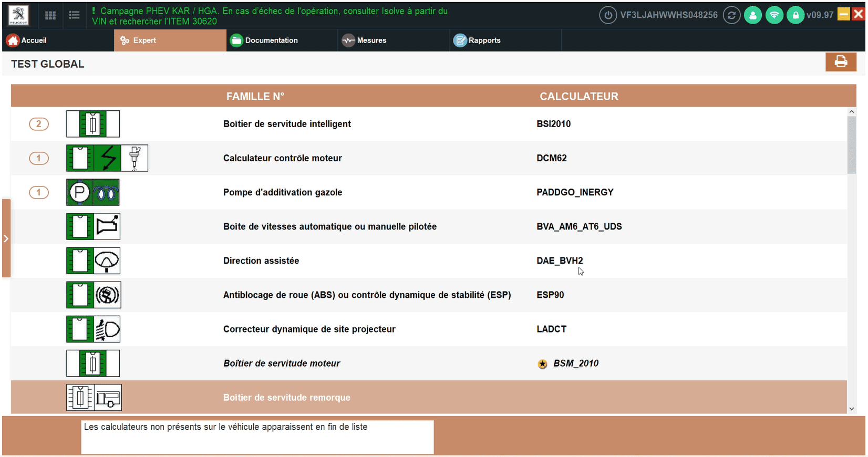Click the green padlock icon
Screen dimensions: 868x457
795,15
